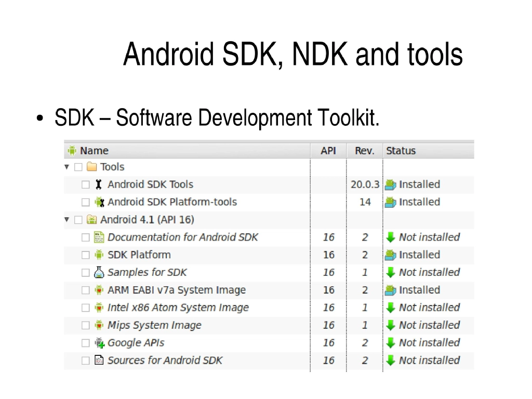Click the Samples for SDK flask icon

coord(98,272)
